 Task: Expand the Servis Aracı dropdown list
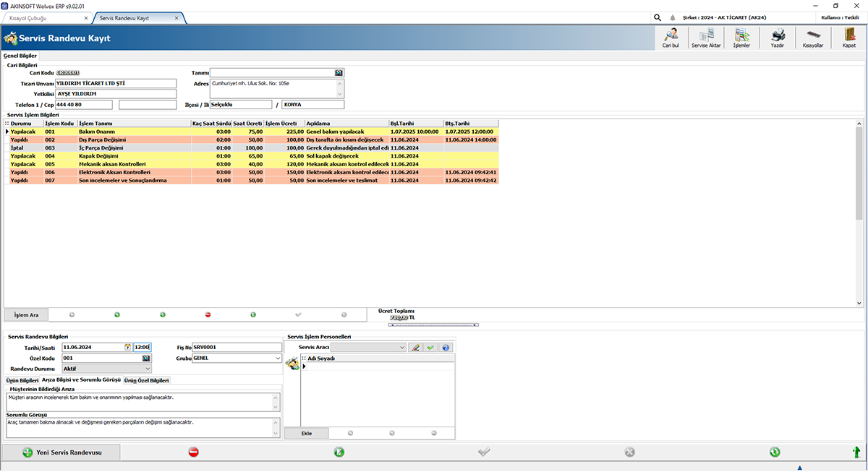402,347
